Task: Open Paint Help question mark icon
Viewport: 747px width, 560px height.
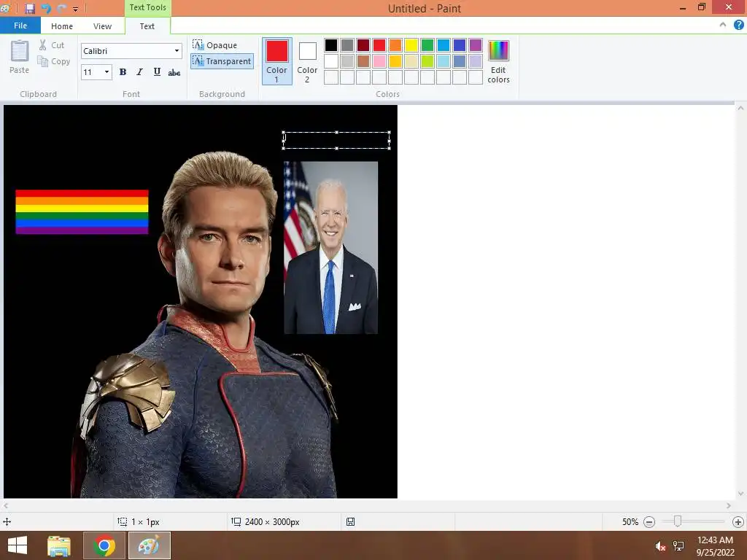Action: (x=738, y=25)
